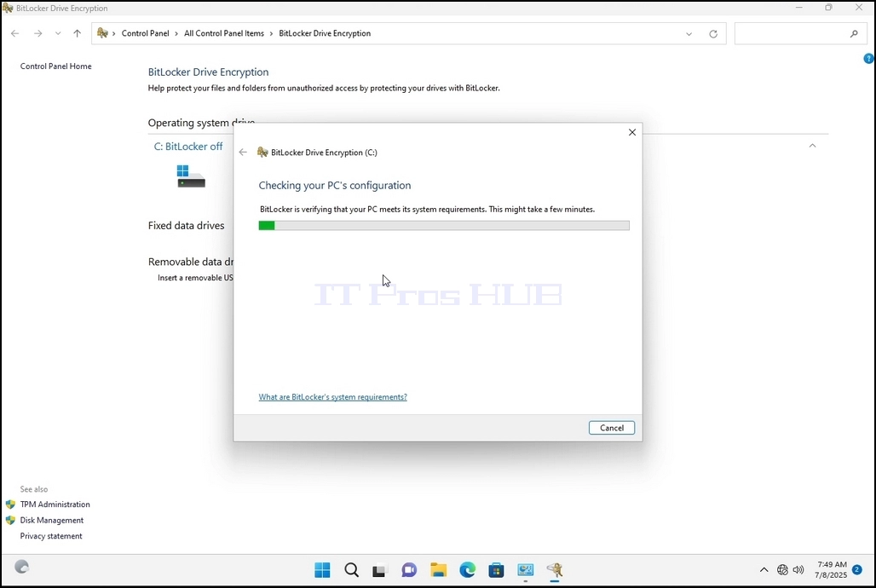Go back in the BitLocker wizard dialog
This screenshot has width=876, height=588.
click(243, 152)
